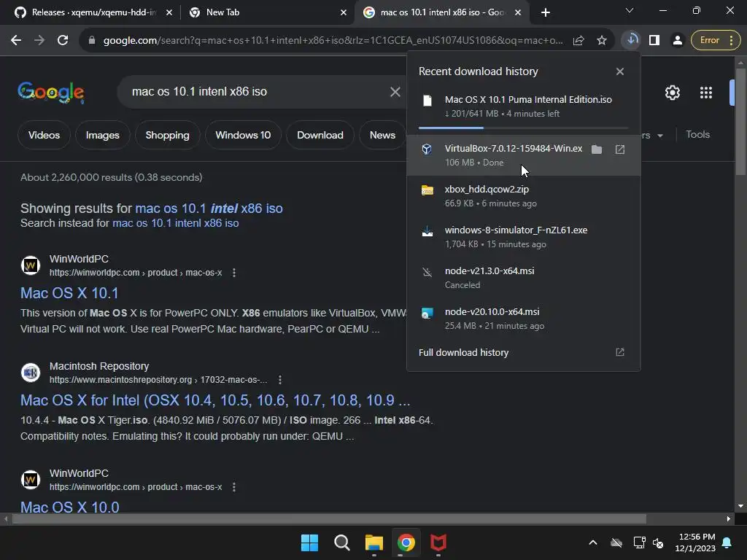Click the Chrome taskbar icon

pyautogui.click(x=406, y=542)
